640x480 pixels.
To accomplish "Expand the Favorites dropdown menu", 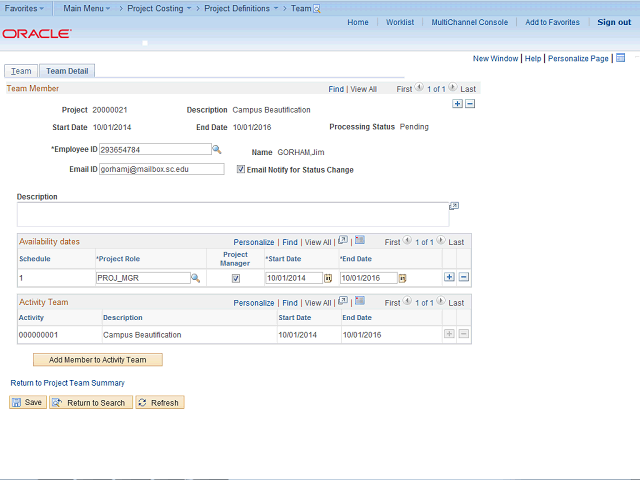I will point(24,8).
